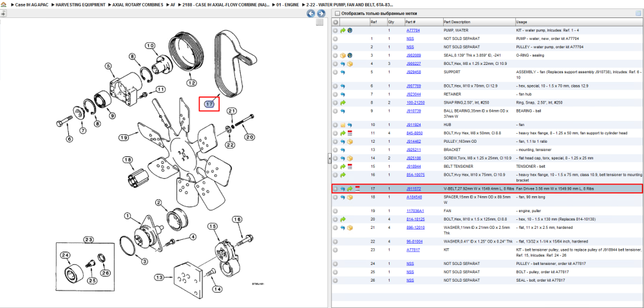Screen dimensions: 644x308
Task: Click the globe icon on the A77704 row
Action: pos(350,30)
